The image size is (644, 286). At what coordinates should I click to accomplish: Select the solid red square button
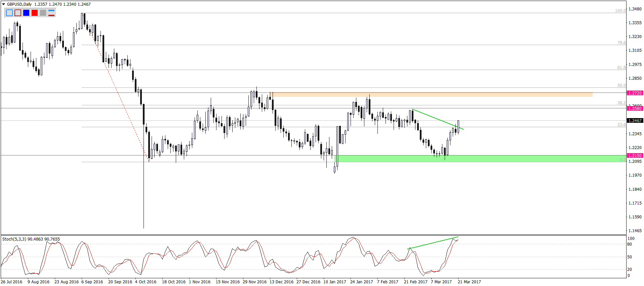35,13
